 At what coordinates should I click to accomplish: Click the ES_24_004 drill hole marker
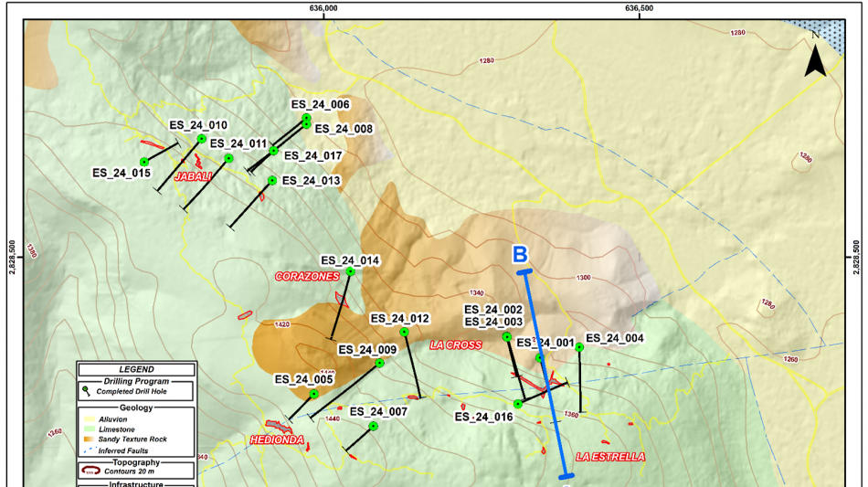pos(579,347)
